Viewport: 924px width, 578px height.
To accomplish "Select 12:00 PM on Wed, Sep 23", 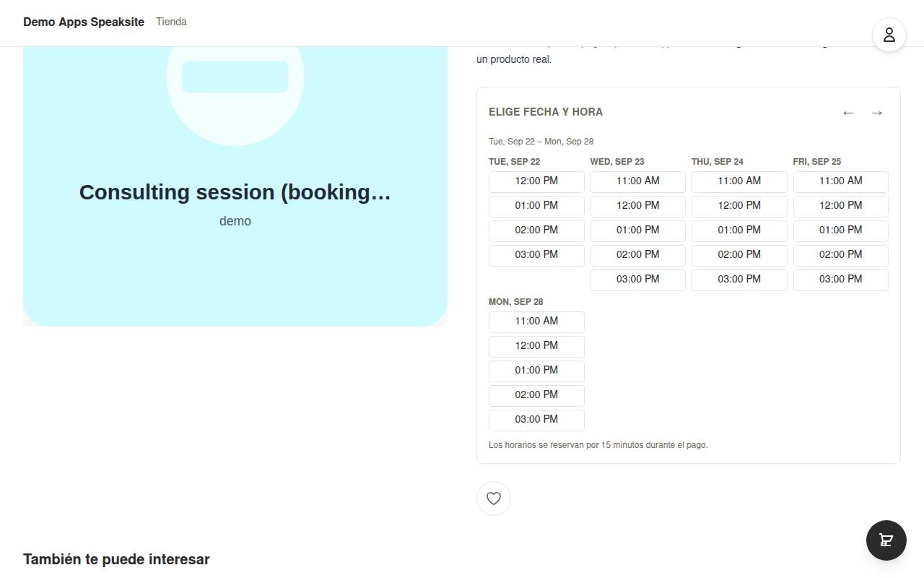I will [x=638, y=206].
